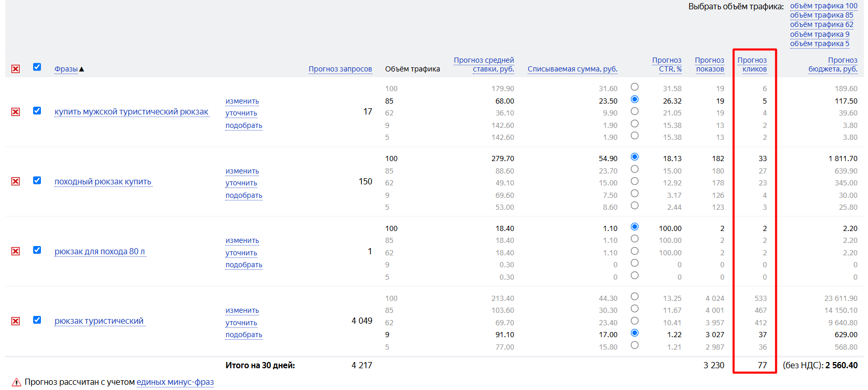Choose 'объём трафика 85' link
The height and width of the screenshot is (390, 868).
tap(821, 15)
